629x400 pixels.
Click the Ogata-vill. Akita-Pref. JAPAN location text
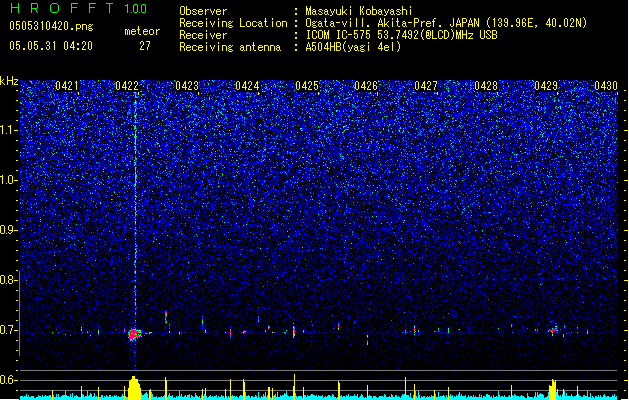coord(446,23)
